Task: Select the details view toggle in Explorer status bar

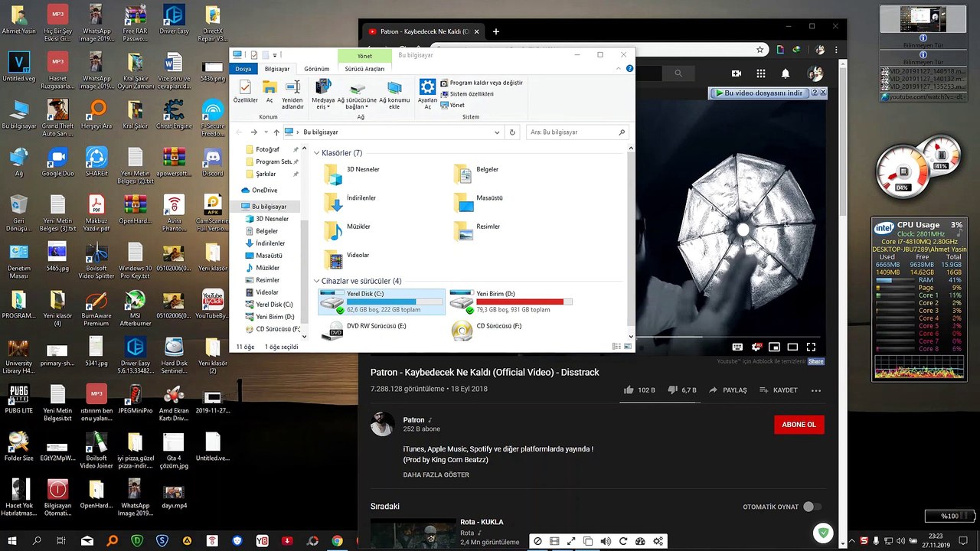Action: click(617, 347)
